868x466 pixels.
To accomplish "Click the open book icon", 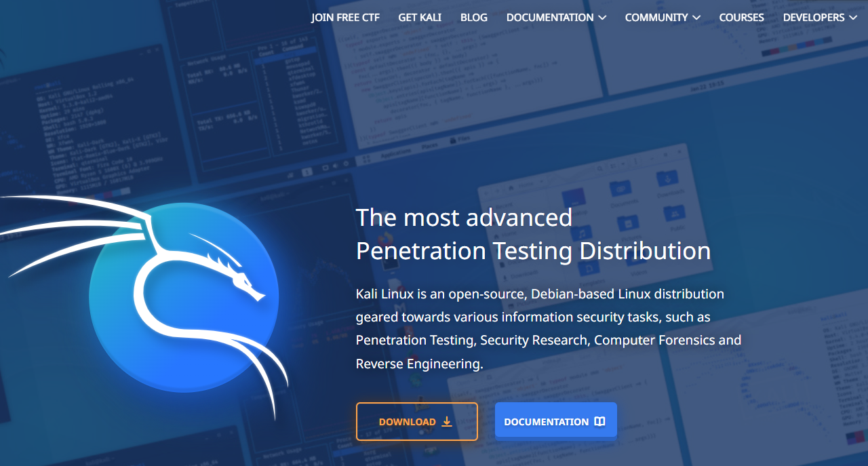I will pyautogui.click(x=599, y=421).
